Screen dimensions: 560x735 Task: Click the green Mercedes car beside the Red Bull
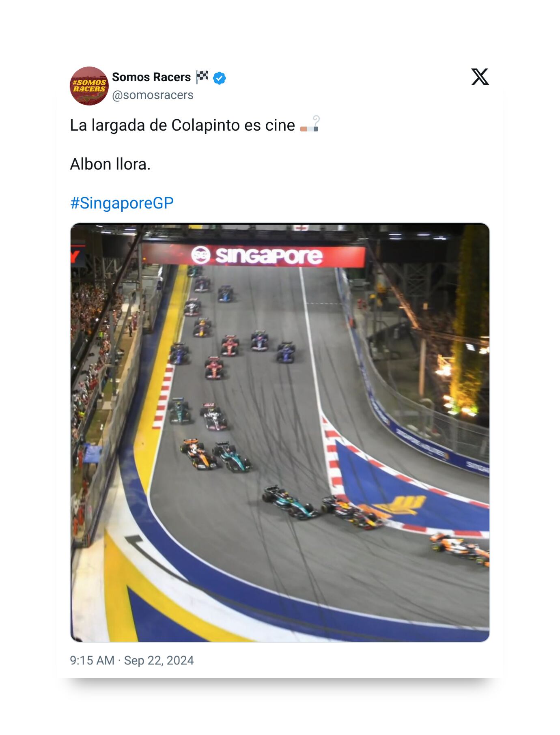click(291, 503)
